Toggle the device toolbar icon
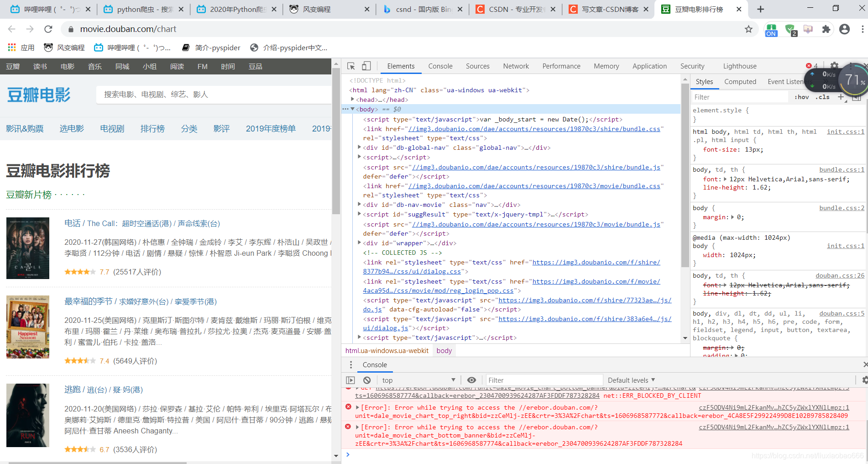The height and width of the screenshot is (464, 868). pos(366,66)
